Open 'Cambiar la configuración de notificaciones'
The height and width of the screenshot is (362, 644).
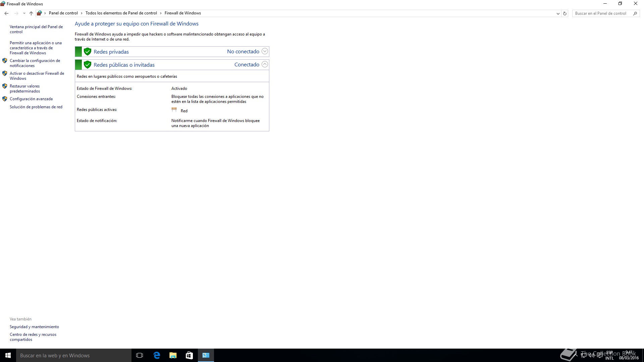(x=35, y=63)
